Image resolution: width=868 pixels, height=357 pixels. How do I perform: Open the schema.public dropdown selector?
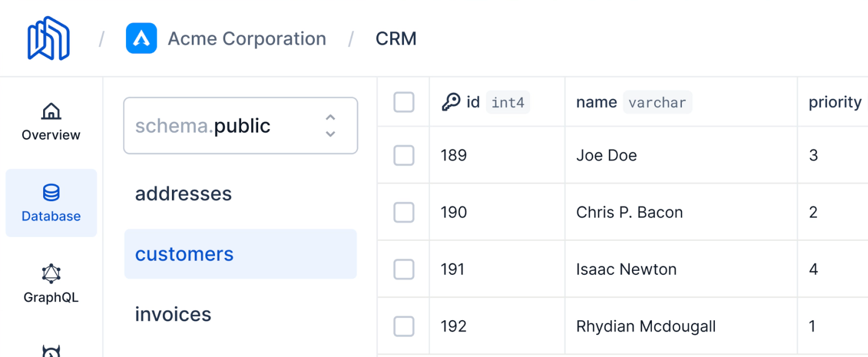pyautogui.click(x=241, y=126)
